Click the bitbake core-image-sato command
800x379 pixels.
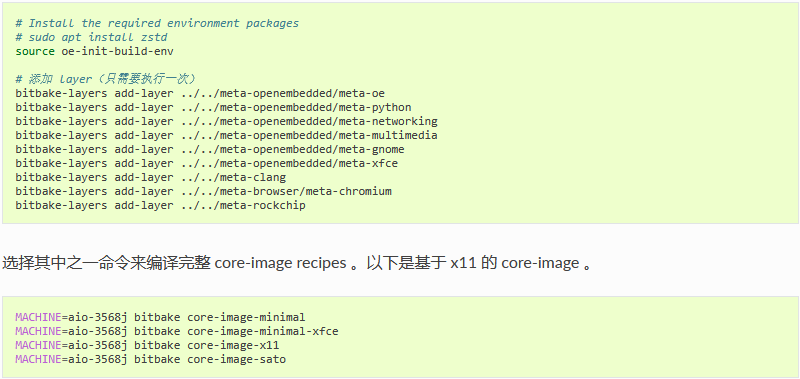tap(151, 359)
